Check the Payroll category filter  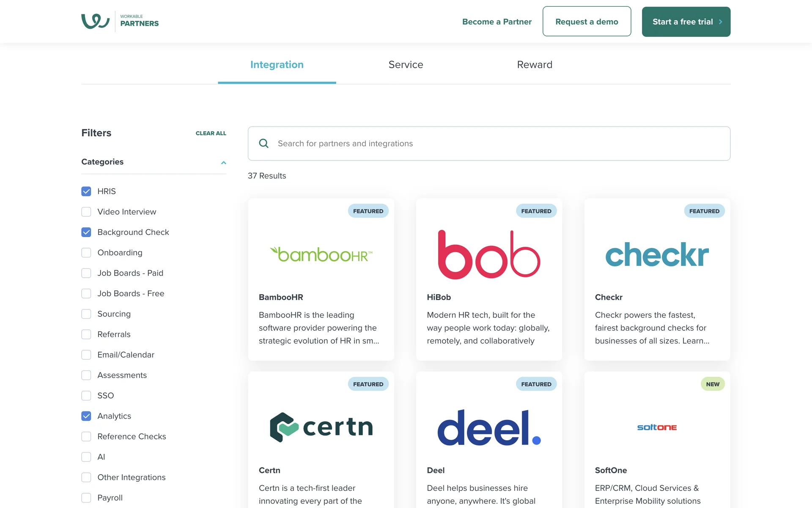86,498
